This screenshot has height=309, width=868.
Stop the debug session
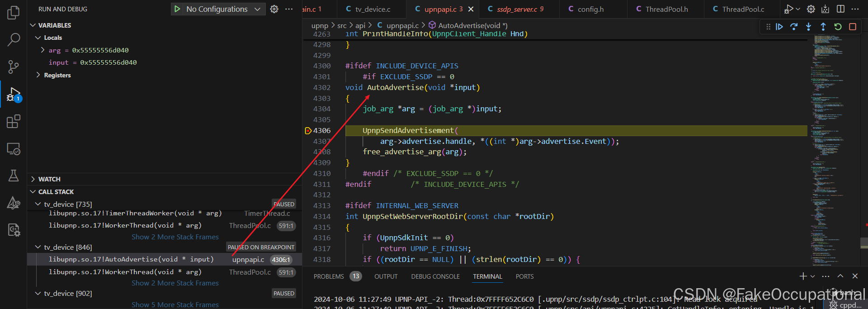853,27
